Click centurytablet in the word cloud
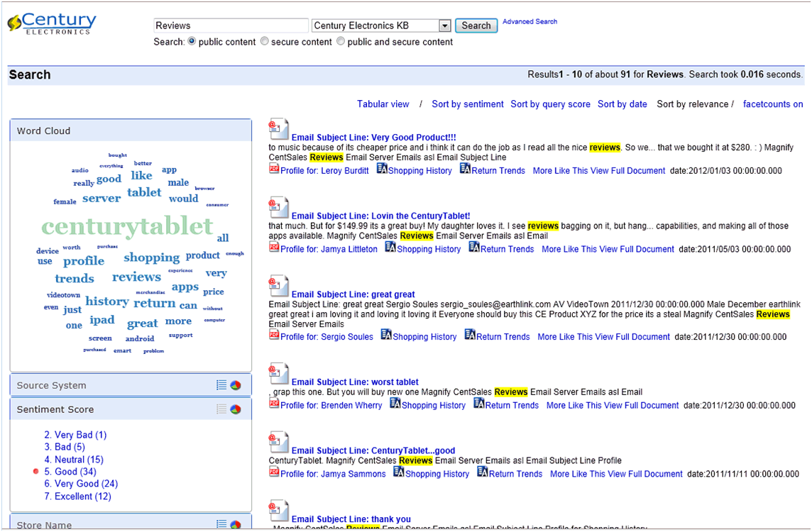The image size is (812, 532). [x=127, y=226]
